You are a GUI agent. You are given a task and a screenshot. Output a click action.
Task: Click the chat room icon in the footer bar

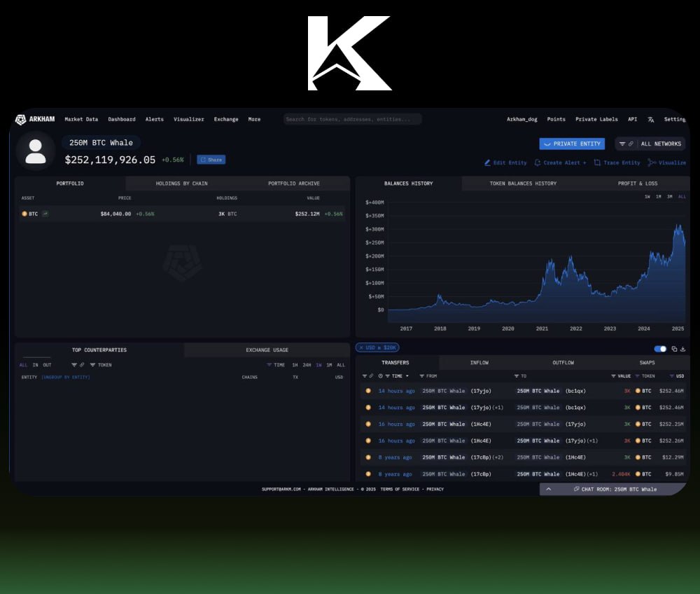[x=576, y=489]
